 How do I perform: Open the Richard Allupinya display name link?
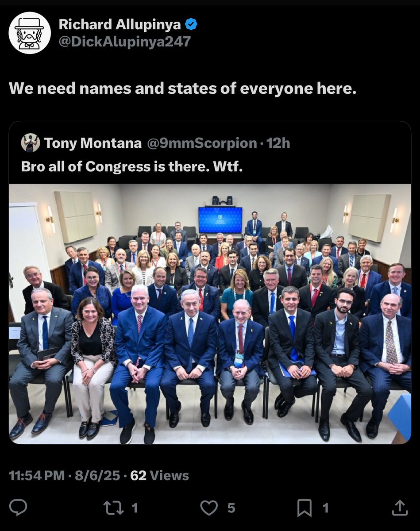pos(119,25)
